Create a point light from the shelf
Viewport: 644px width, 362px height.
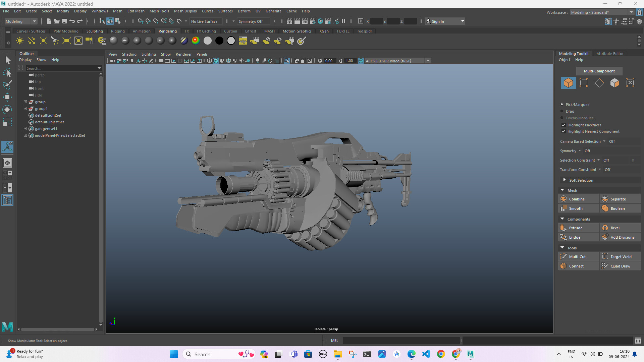click(43, 41)
